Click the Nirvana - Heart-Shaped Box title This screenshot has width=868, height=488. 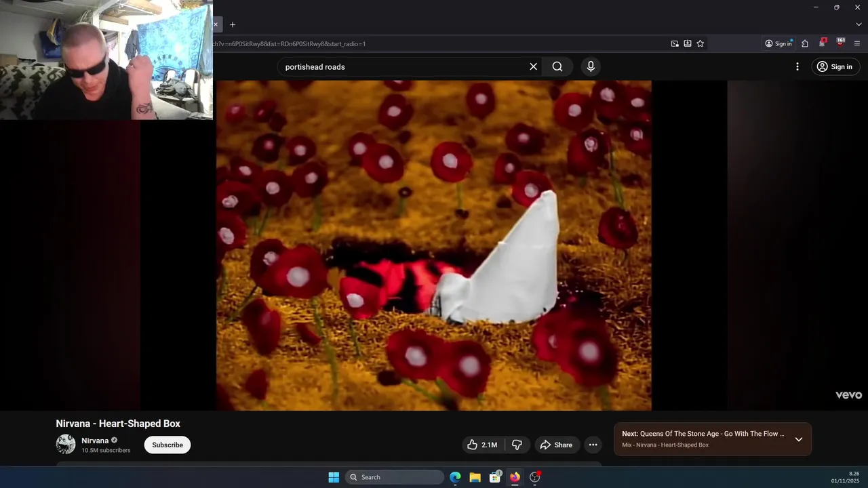(118, 424)
